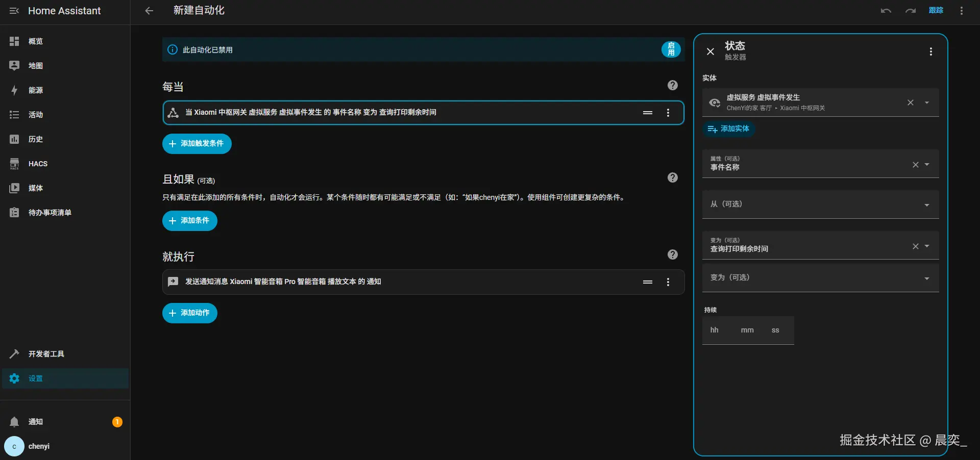
Task: Select the 地图 sidebar item
Action: pos(65,66)
